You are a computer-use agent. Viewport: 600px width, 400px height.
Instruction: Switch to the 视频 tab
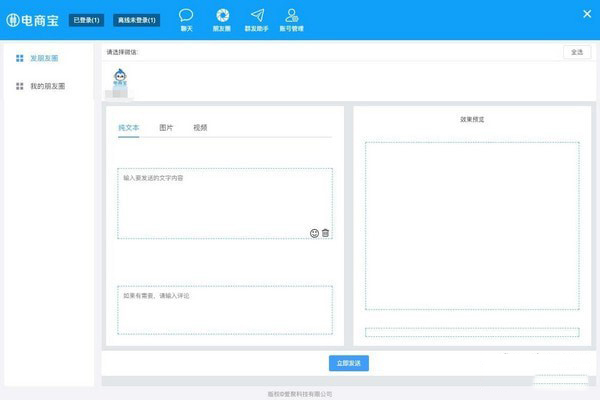tap(200, 127)
